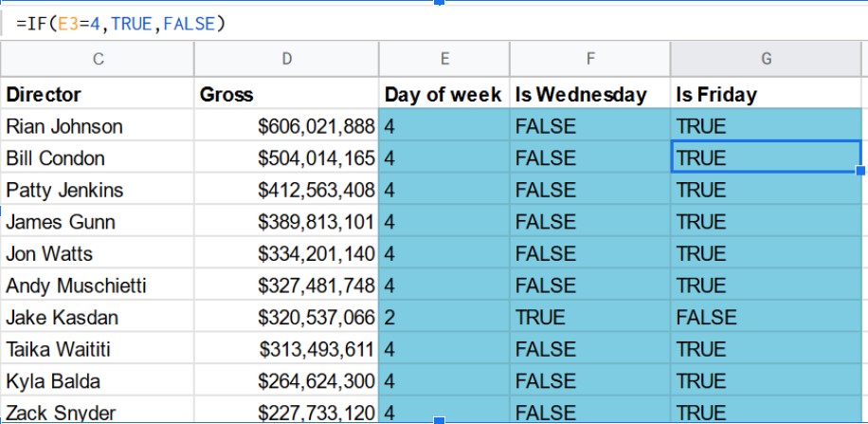Viewport: 868px width, 424px height.
Task: Click the TRUE cell in Is Wednesday column
Action: pos(589,318)
